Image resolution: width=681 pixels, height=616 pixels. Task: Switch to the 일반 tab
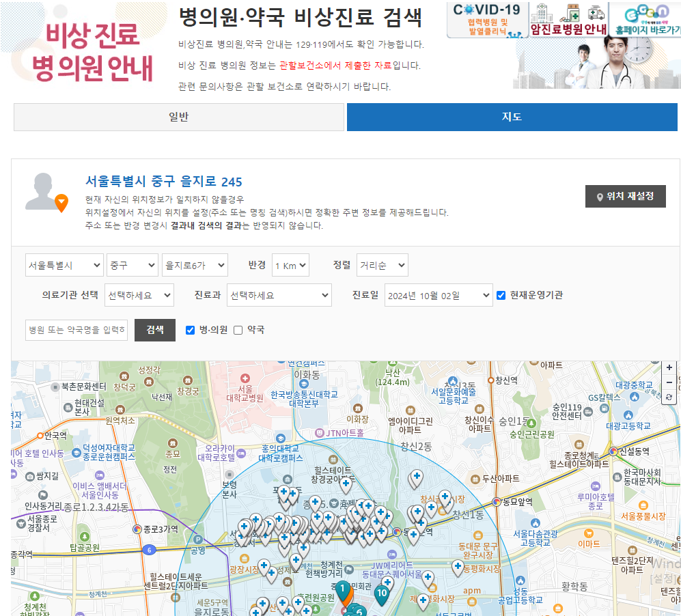click(179, 117)
